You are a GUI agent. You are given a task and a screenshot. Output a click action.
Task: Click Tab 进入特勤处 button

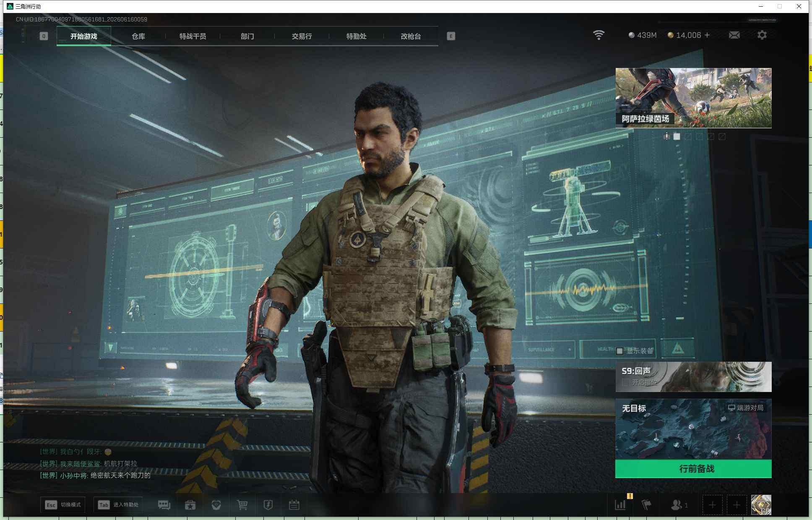coord(118,504)
